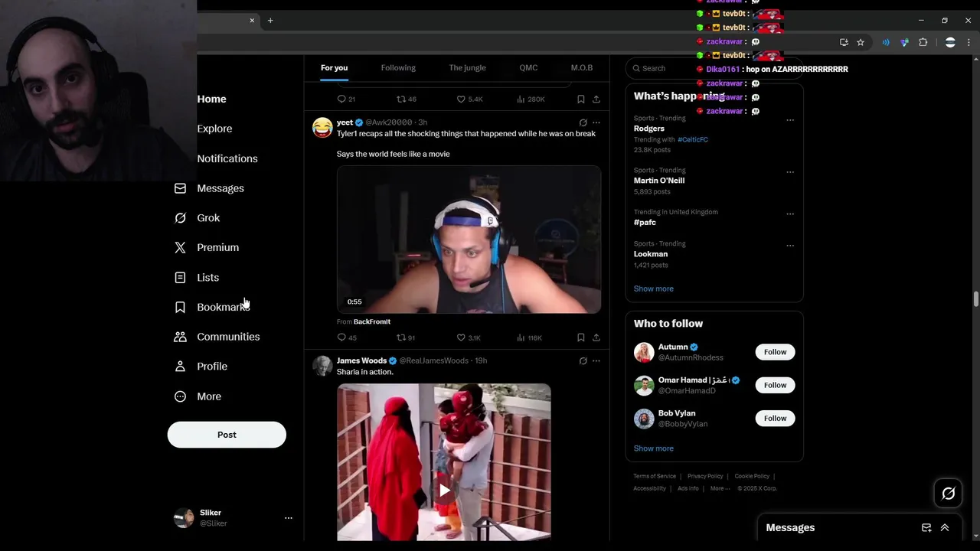The image size is (980, 551).
Task: Repost yeet's Tyler1 post showing 91
Action: [x=406, y=337]
